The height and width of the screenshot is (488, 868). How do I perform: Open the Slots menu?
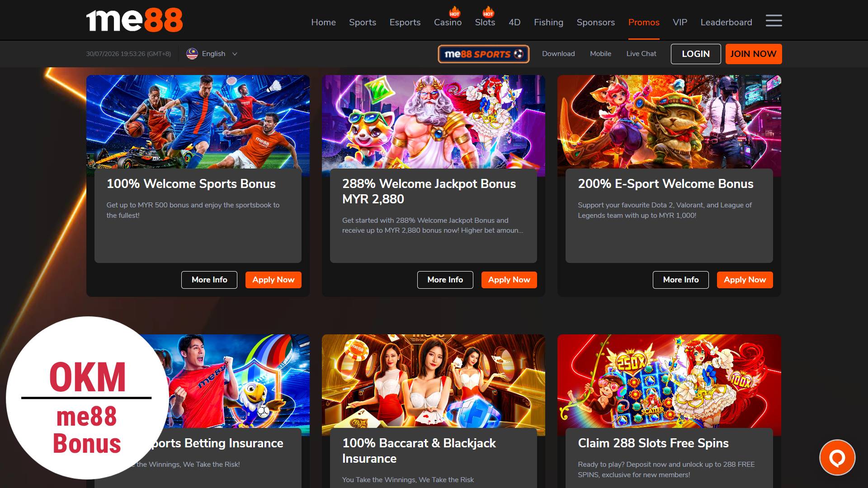click(x=485, y=22)
